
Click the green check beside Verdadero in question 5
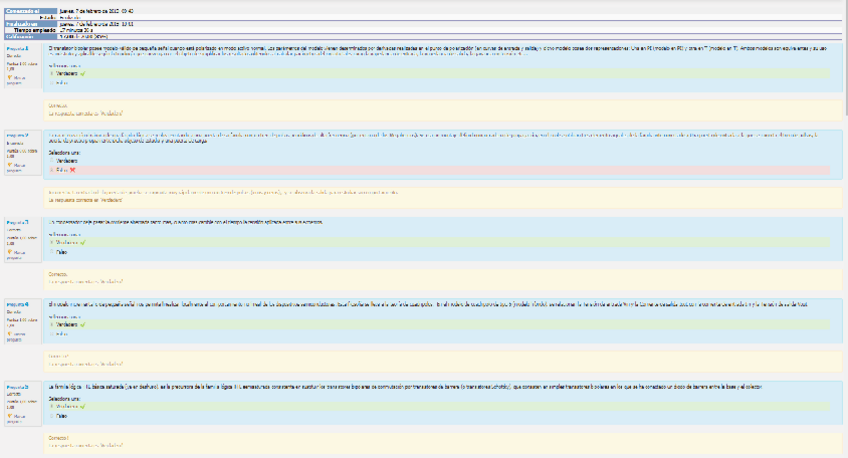pos(83,407)
